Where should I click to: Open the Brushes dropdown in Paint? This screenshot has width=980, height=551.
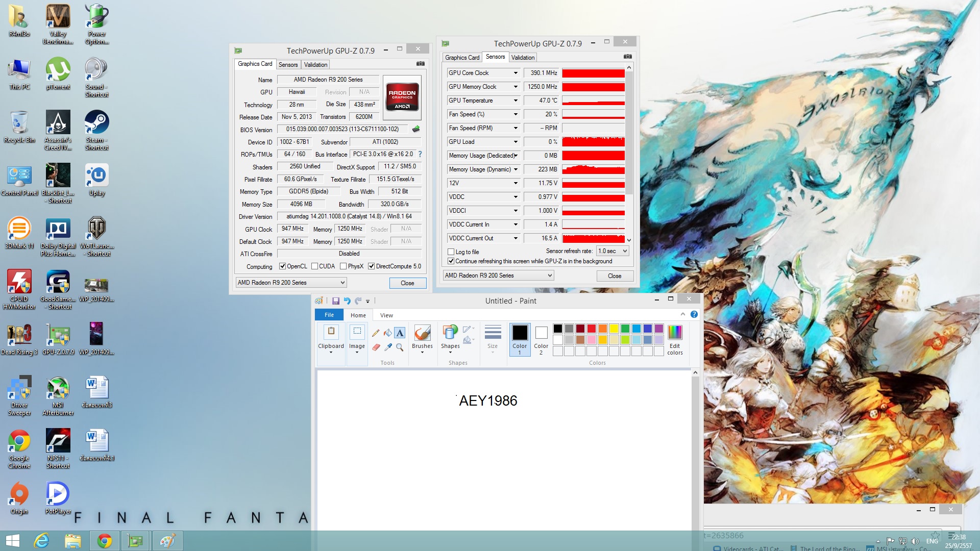pyautogui.click(x=422, y=349)
